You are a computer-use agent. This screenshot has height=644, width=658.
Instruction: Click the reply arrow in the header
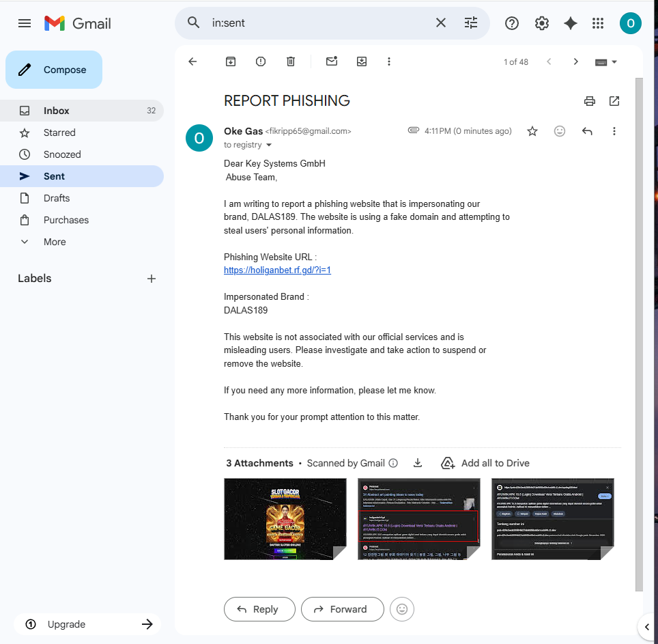(587, 131)
